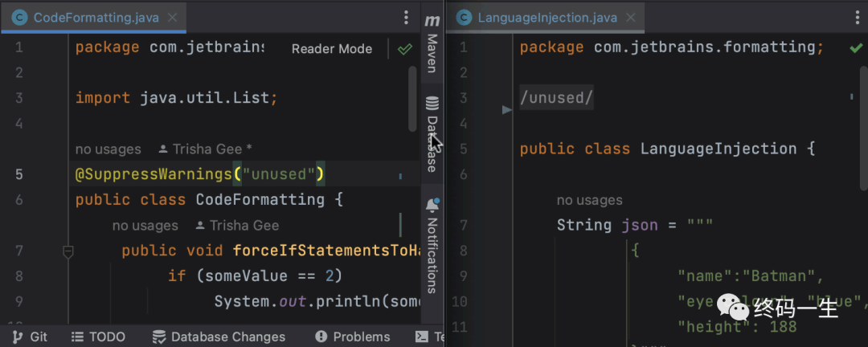Click the "unused" string in the left editor
The height and width of the screenshot is (347, 868).
point(279,174)
